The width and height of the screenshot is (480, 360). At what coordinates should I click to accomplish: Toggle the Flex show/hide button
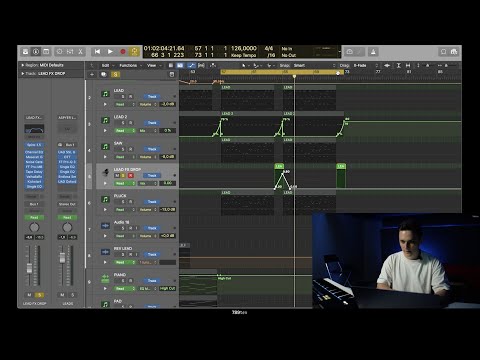tap(201, 65)
